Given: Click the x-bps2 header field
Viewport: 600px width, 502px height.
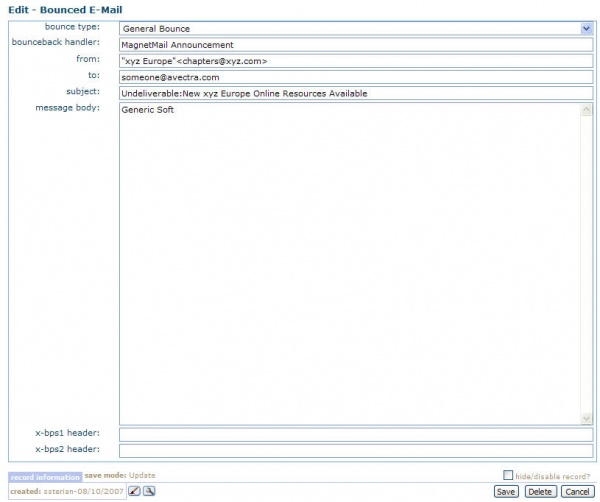Looking at the screenshot, I should coord(356,451).
